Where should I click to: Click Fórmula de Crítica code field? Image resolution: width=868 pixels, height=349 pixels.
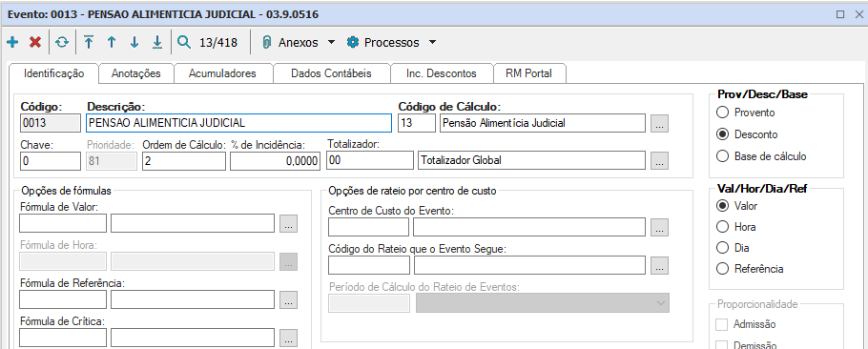tap(63, 338)
